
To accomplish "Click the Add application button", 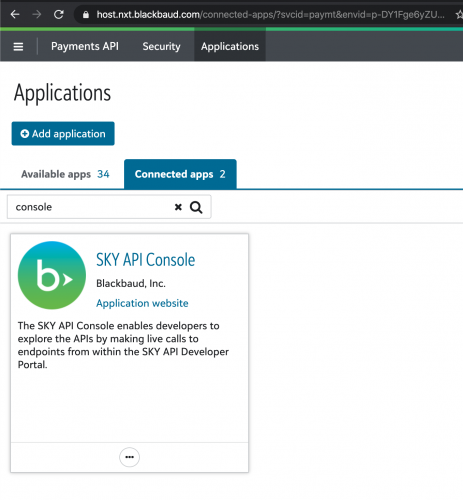I will coord(63,134).
